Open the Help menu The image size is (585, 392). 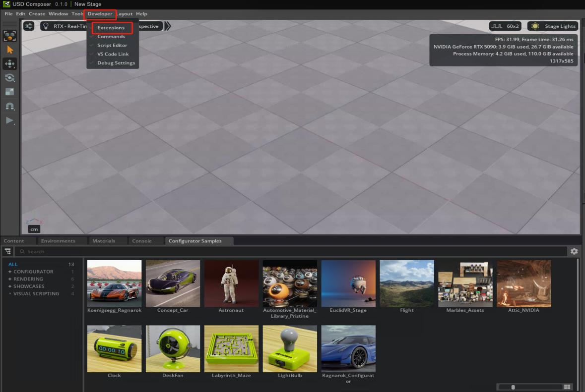(141, 14)
